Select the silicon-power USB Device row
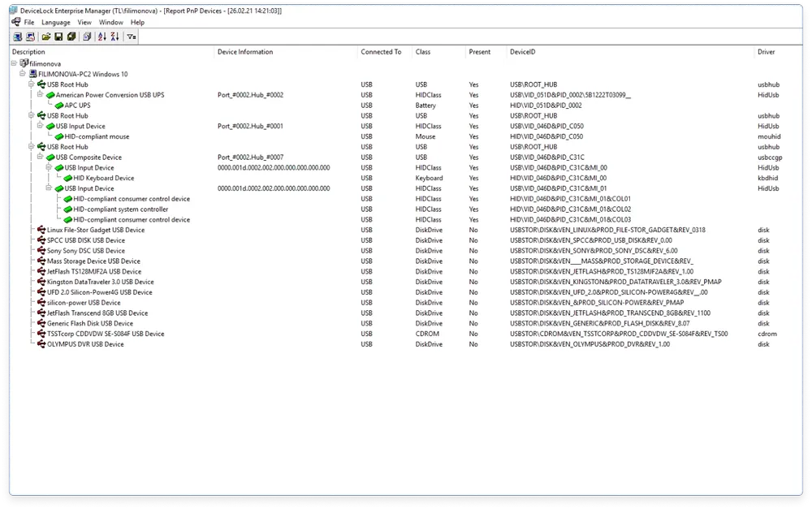Screen dimensions: 812x509 pyautogui.click(x=406, y=303)
